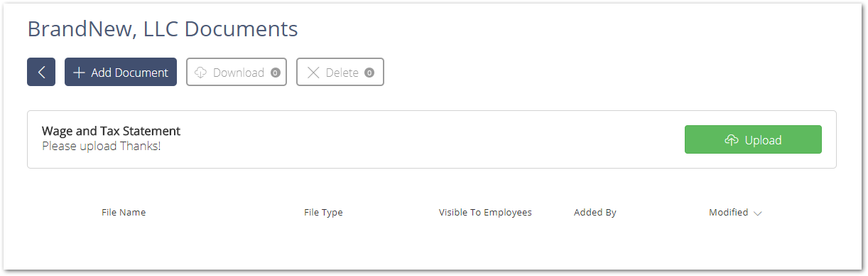Click the BrandNew, LLC Documents page heading
This screenshot has height=276, width=868.
163,29
